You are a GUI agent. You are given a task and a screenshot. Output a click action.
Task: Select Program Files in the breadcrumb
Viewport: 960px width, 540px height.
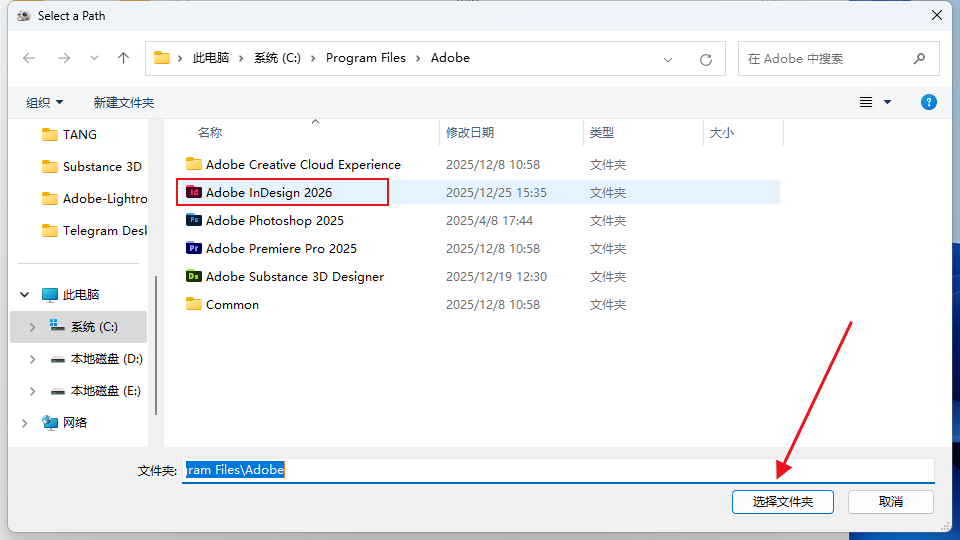[x=366, y=58]
